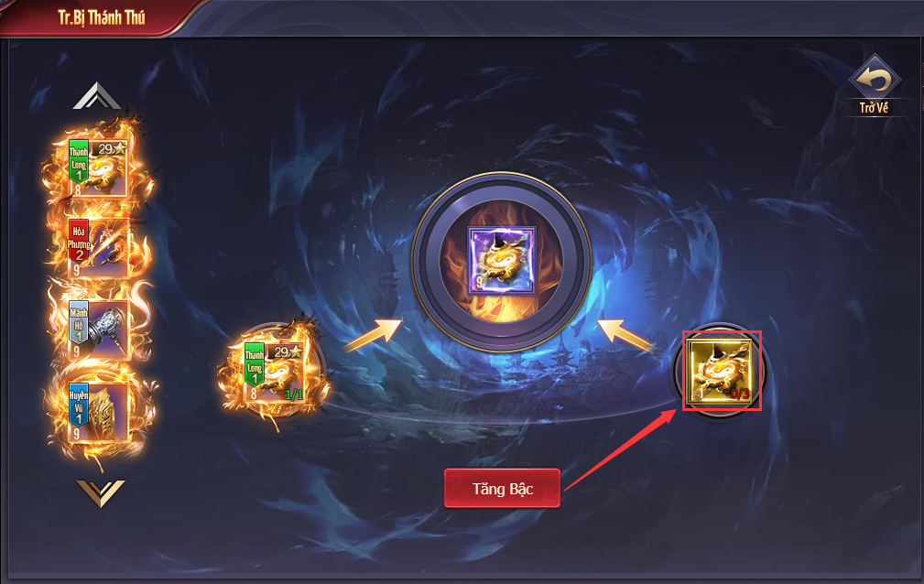This screenshot has height=584, width=924.
Task: Click the green Thanh Long banner on the source item
Action: (254, 365)
